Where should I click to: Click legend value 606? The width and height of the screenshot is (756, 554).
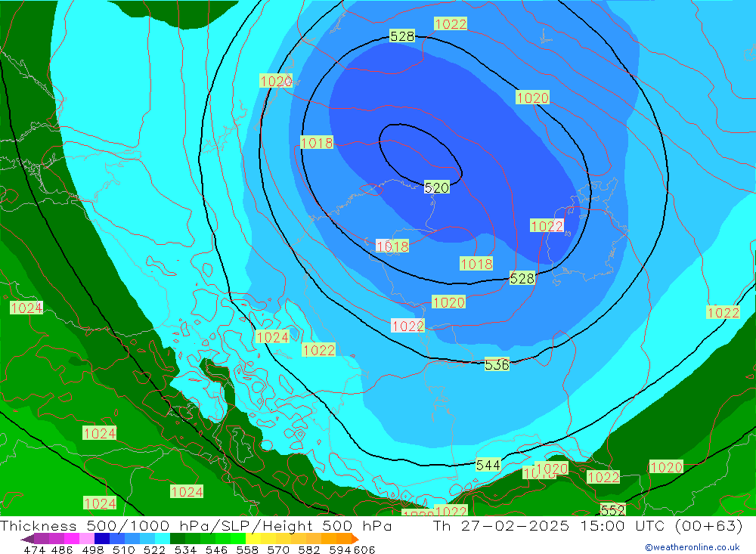point(364,550)
